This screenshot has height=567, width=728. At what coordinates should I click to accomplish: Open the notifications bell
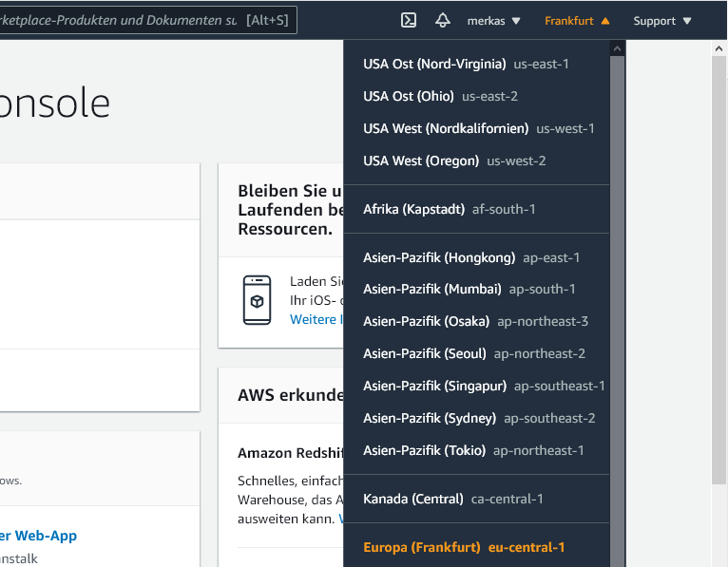click(442, 20)
